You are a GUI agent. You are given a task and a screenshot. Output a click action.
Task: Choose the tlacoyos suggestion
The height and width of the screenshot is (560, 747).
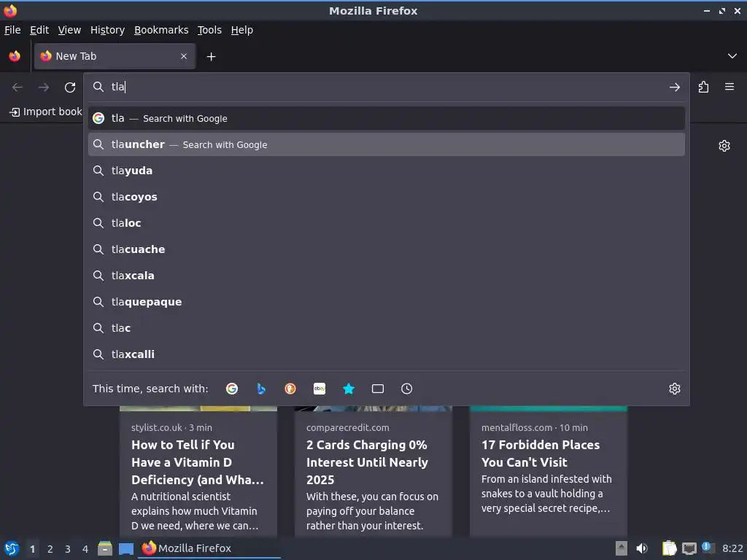coord(387,197)
